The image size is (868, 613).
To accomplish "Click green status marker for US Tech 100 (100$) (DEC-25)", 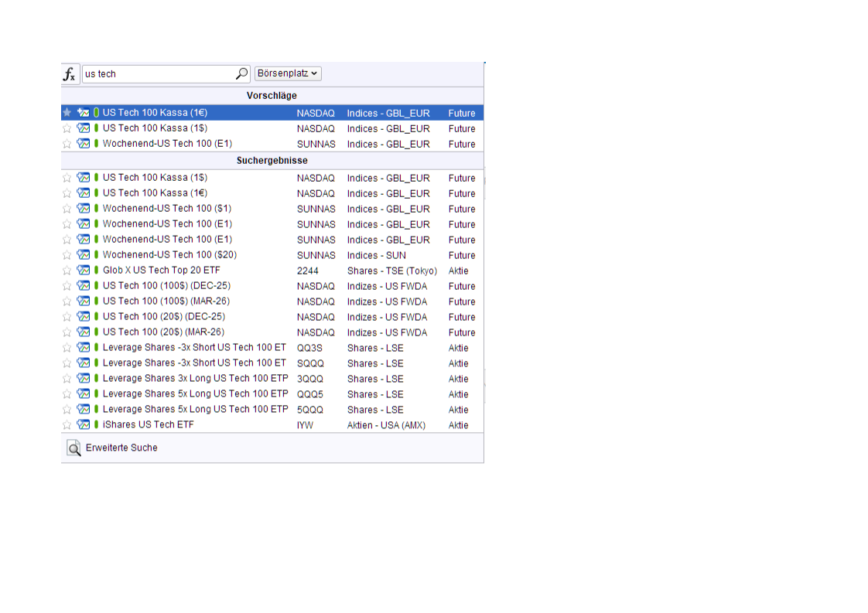I will click(97, 286).
